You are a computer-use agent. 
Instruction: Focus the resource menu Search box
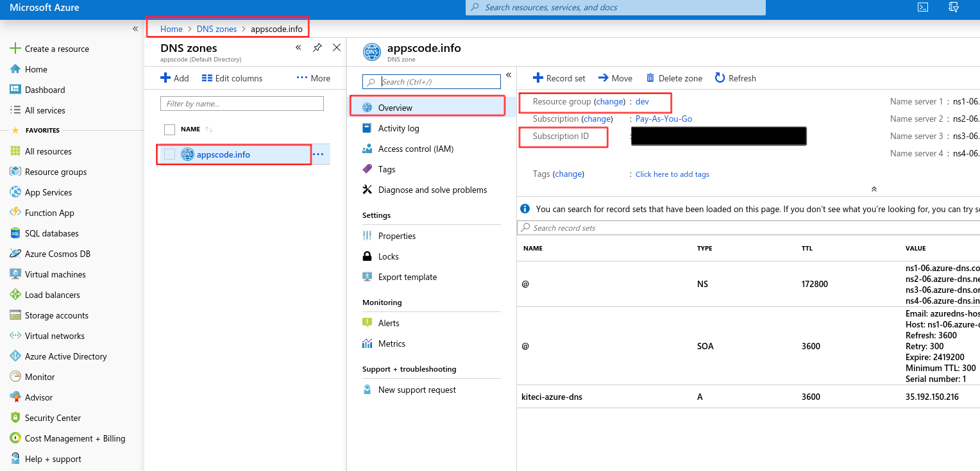(432, 81)
